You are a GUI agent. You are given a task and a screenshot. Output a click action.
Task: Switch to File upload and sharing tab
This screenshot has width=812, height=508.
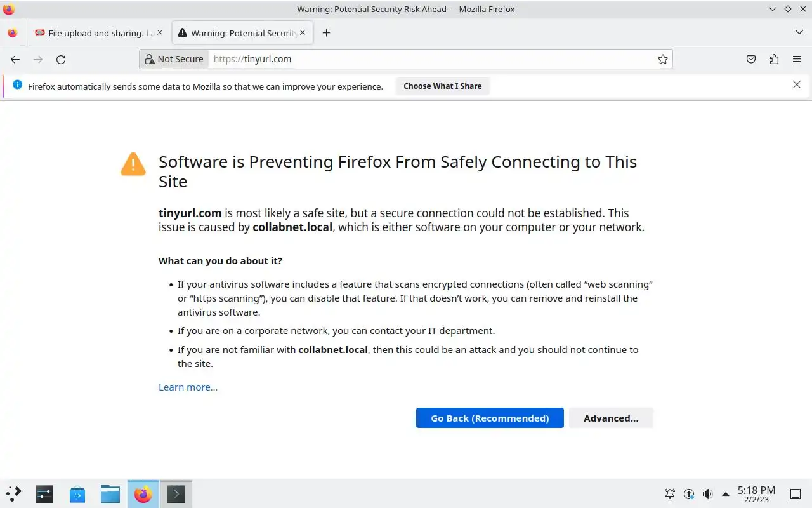[x=95, y=33]
